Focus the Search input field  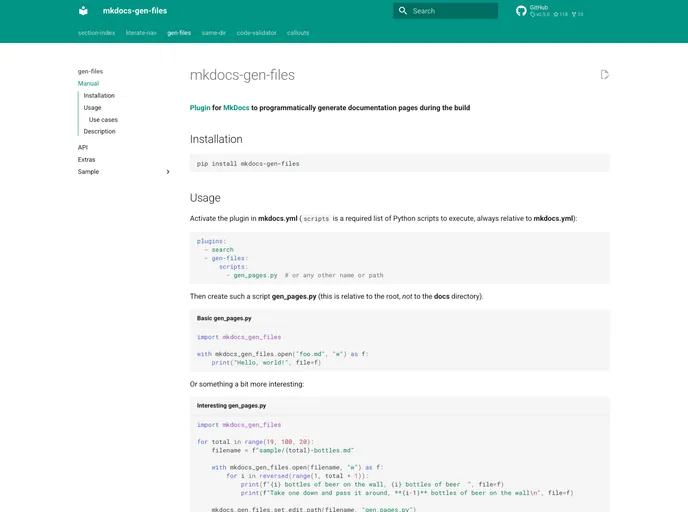[x=445, y=11]
